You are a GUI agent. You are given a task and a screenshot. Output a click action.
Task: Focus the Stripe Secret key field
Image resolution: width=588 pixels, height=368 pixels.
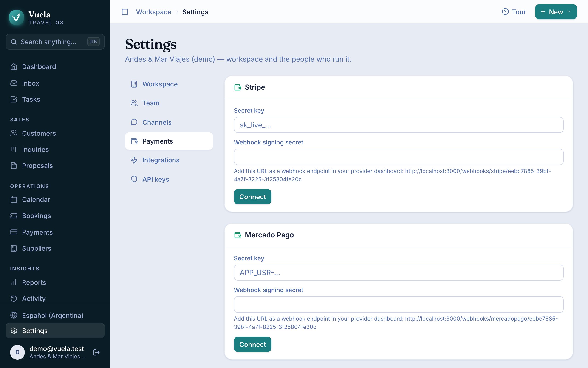pos(399,125)
